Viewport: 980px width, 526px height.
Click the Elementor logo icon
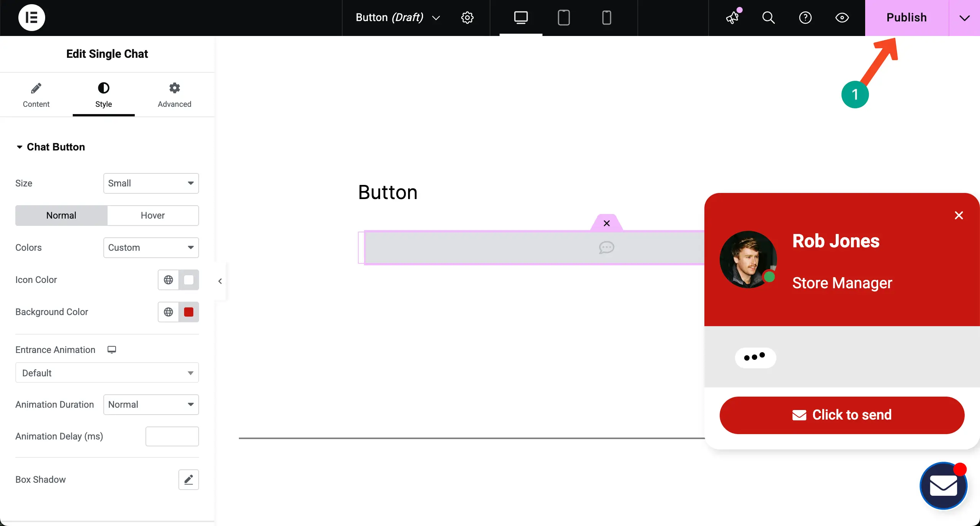point(32,18)
